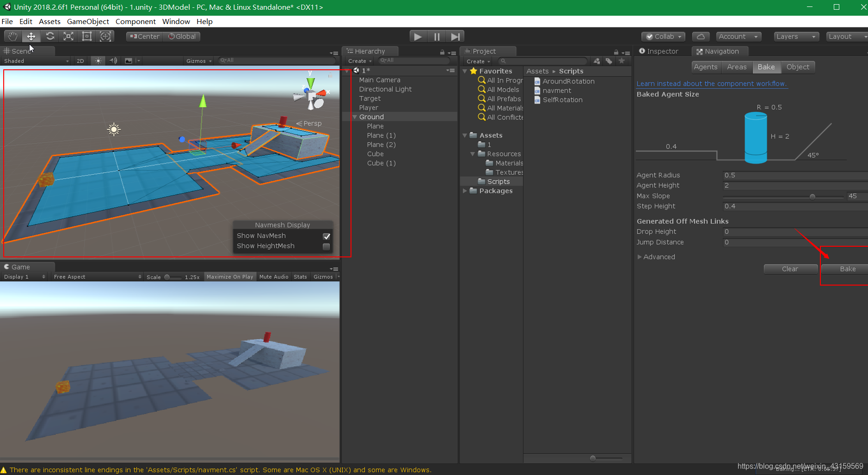Open the GameObject menu
868x475 pixels.
[x=88, y=21]
